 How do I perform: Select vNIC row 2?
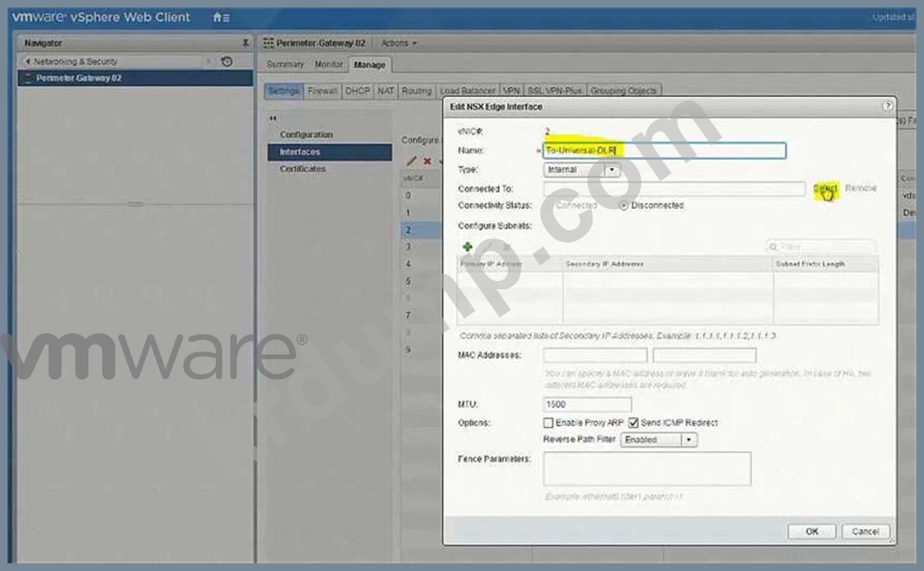pos(421,230)
